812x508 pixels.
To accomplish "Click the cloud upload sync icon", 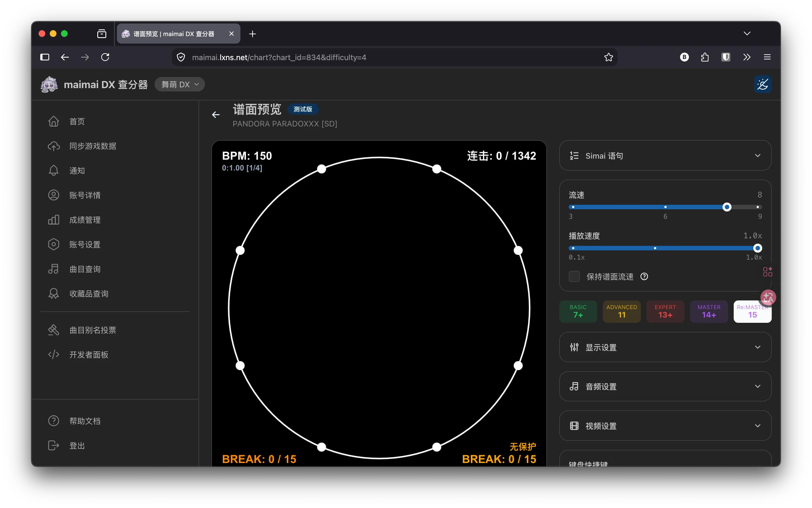I will (54, 146).
